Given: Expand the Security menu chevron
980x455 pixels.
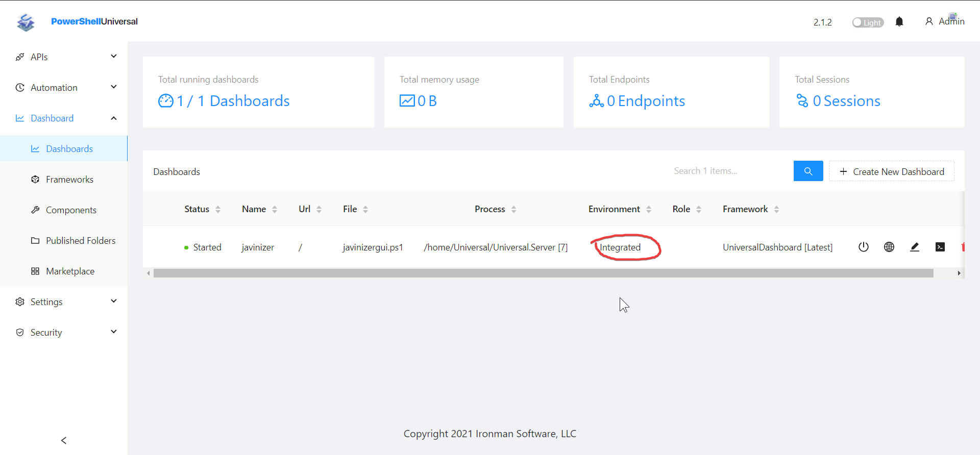Looking at the screenshot, I should (114, 332).
